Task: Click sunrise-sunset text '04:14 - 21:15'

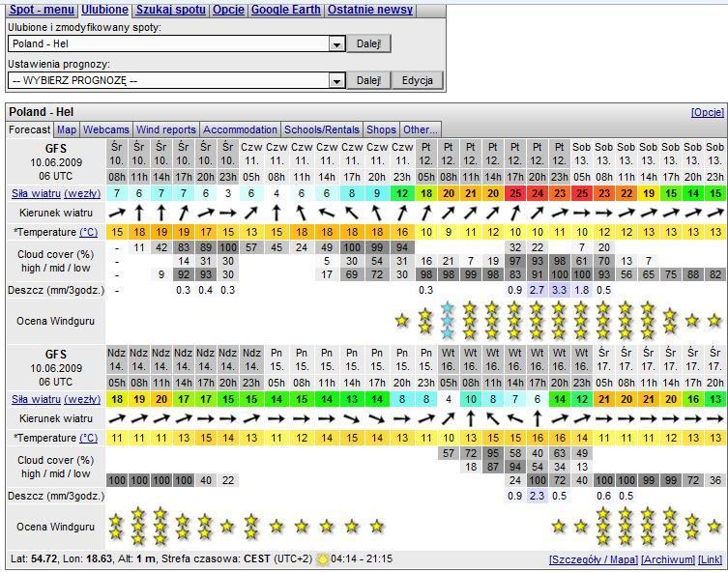Action: [x=362, y=559]
